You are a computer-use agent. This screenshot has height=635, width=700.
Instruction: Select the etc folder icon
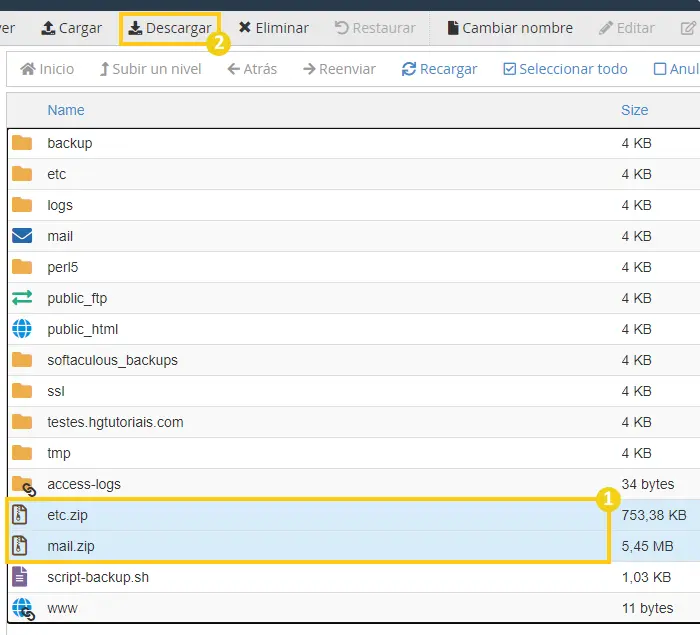(22, 174)
